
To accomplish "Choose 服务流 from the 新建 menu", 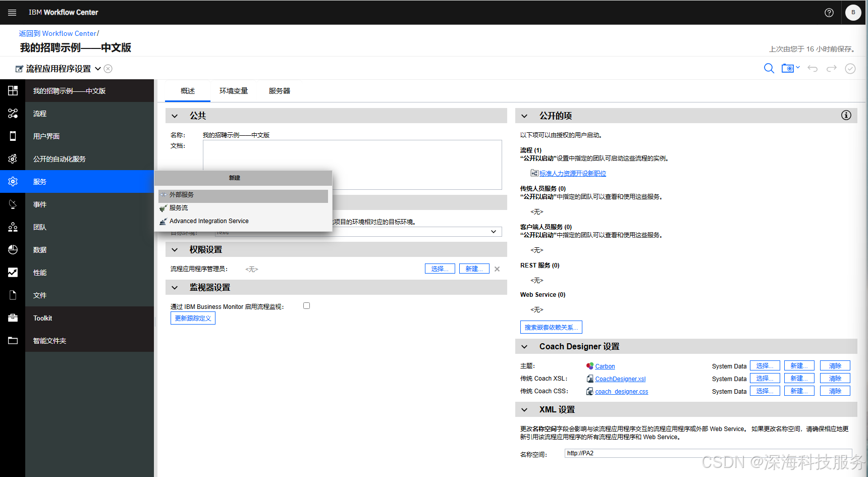I will [243, 208].
